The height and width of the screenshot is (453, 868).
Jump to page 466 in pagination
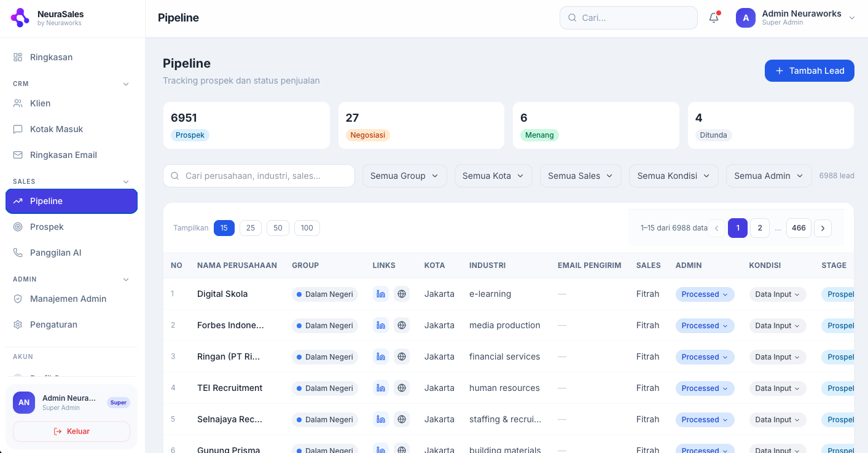(x=799, y=228)
